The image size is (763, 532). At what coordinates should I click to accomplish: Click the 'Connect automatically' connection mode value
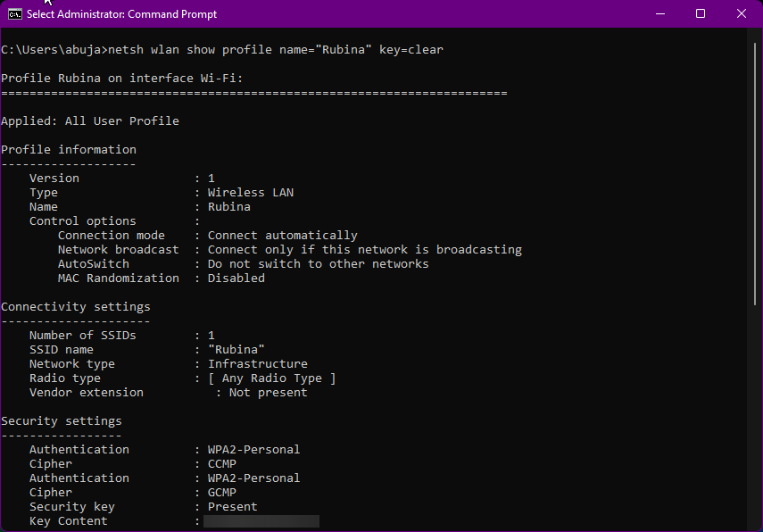coord(282,236)
